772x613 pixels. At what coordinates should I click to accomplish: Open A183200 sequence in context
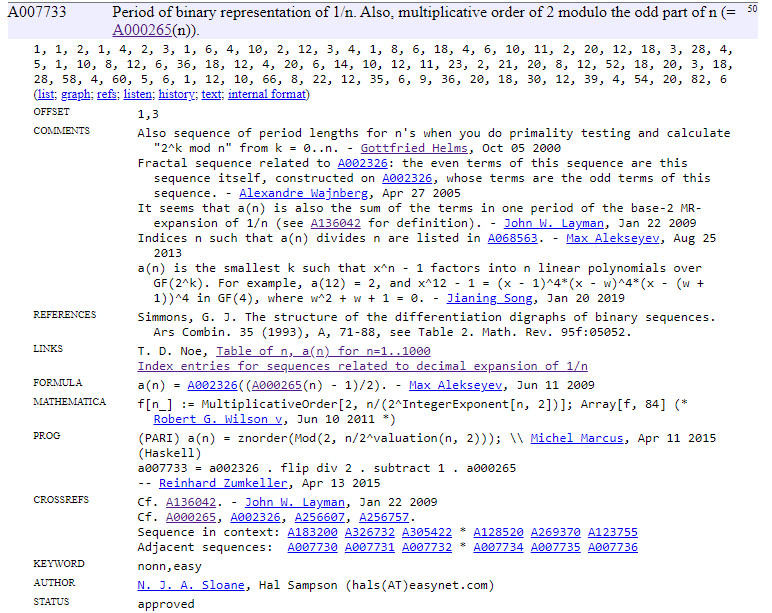click(312, 532)
